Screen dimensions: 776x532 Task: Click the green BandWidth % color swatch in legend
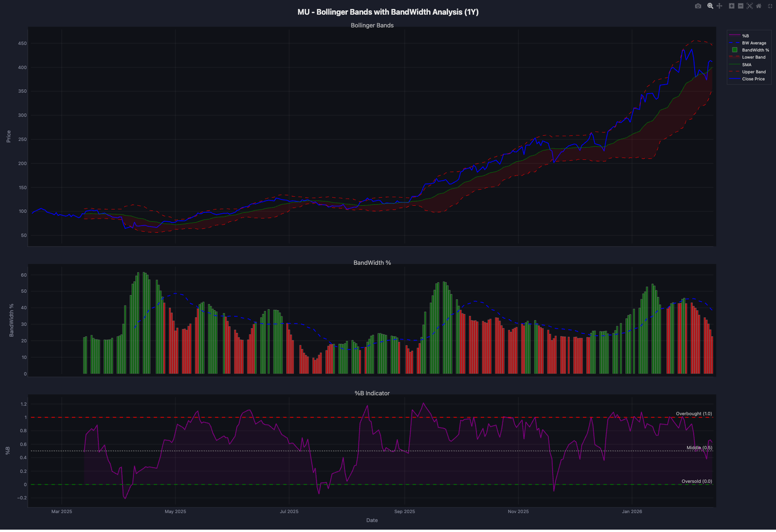pos(734,50)
